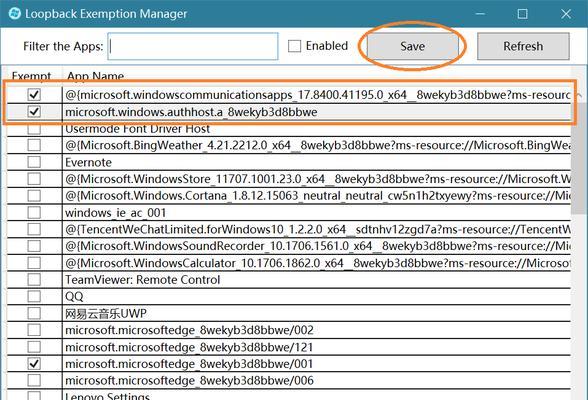Focus the Filter the Apps text field
588x400 pixels.
click(193, 46)
